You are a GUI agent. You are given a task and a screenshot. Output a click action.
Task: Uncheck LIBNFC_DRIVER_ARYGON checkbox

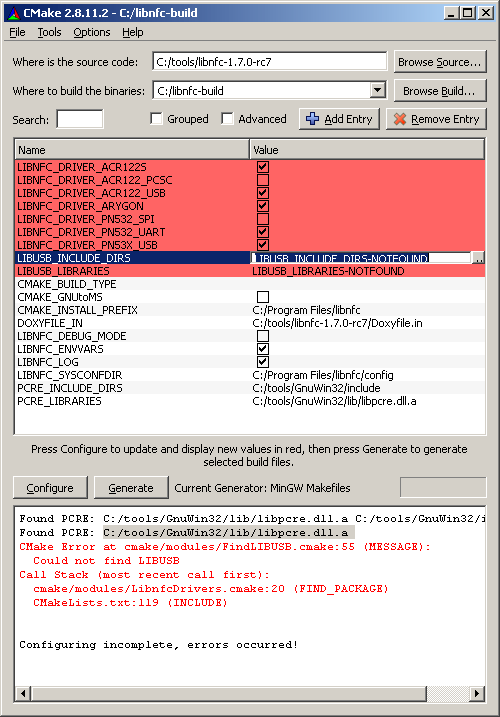click(x=263, y=206)
